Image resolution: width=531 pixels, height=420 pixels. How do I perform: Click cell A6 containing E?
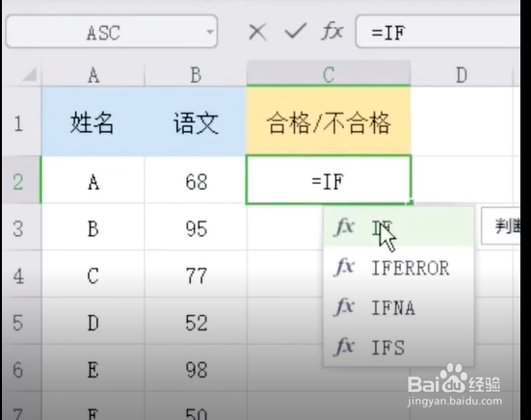pyautogui.click(x=93, y=369)
